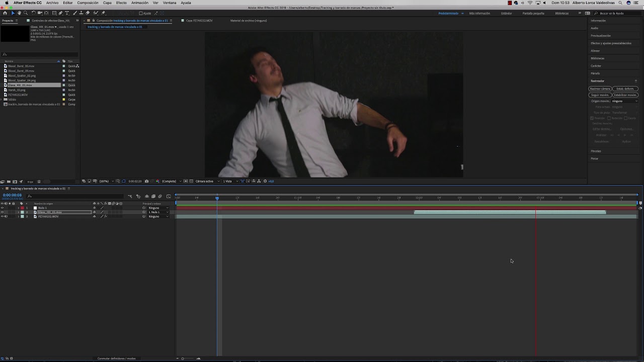This screenshot has height=362, width=644.
Task: Click the project flowchart icon beside Blood_Burst_05
Action: coord(77,66)
